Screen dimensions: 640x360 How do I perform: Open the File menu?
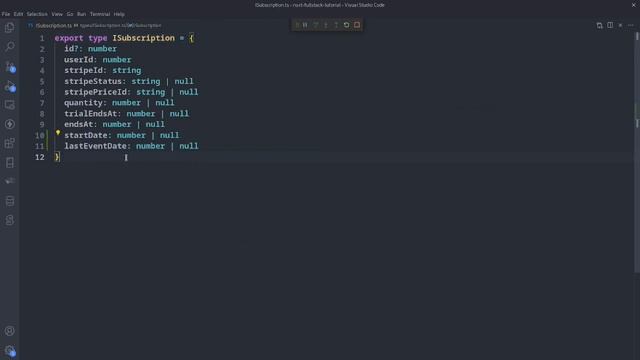[x=6, y=14]
